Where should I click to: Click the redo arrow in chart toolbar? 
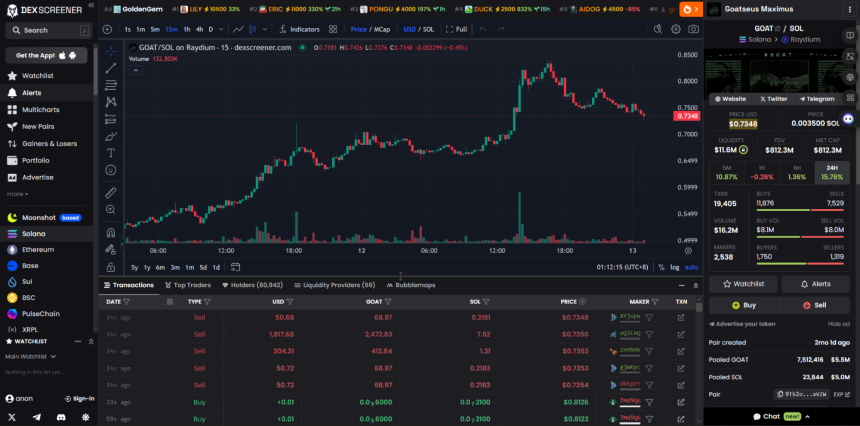tap(500, 30)
